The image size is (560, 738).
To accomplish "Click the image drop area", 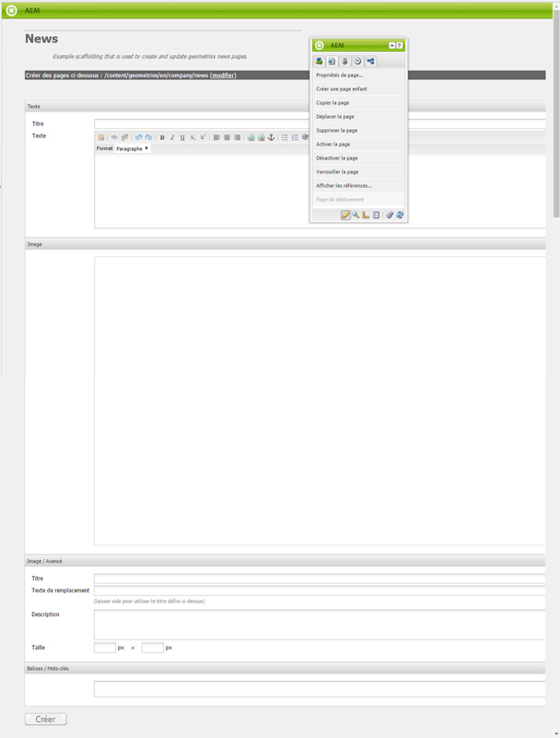I will [x=320, y=401].
